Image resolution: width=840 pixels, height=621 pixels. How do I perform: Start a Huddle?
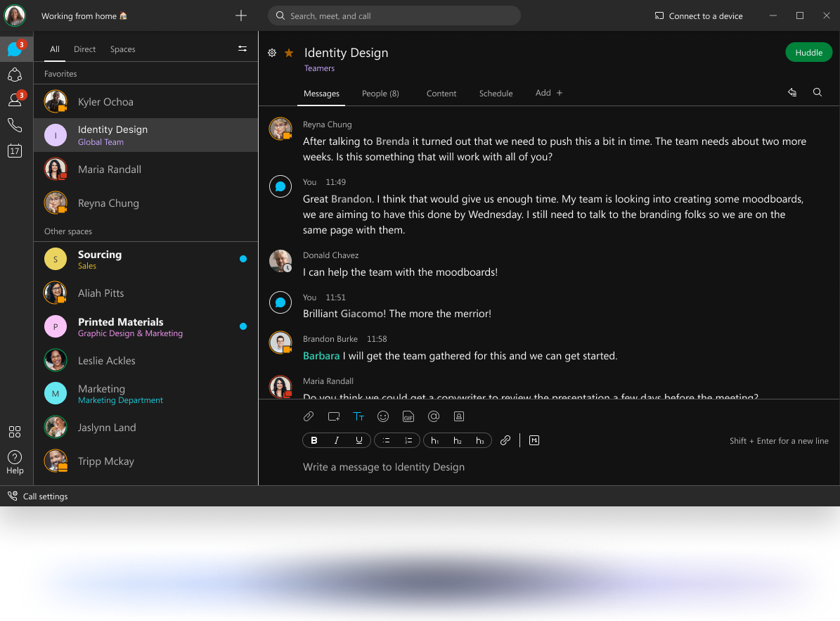point(808,53)
